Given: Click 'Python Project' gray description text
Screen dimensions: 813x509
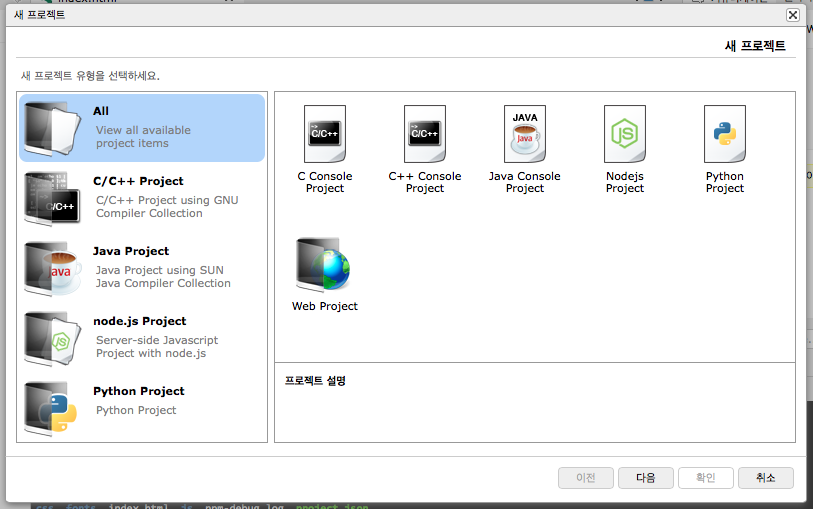Looking at the screenshot, I should pyautogui.click(x=136, y=410).
